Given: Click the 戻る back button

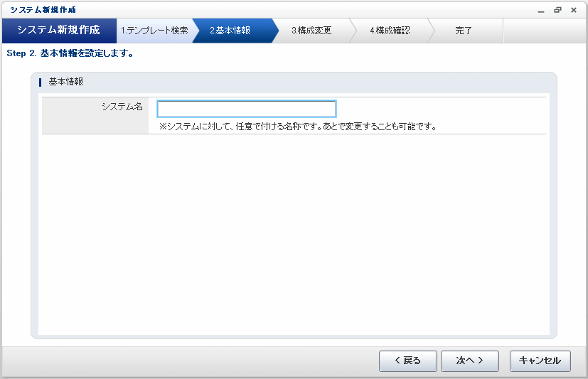Looking at the screenshot, I should (408, 361).
